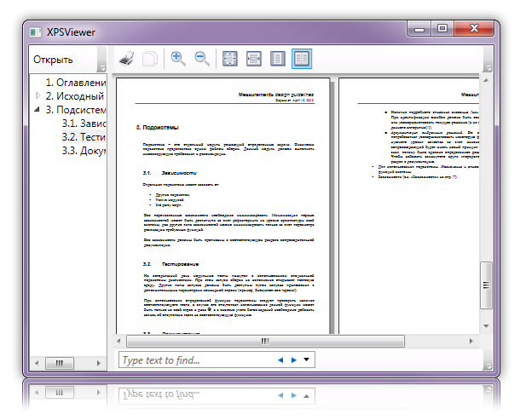Click the find next blue arrow
Image resolution: width=520 pixels, height=420 pixels.
point(293,360)
